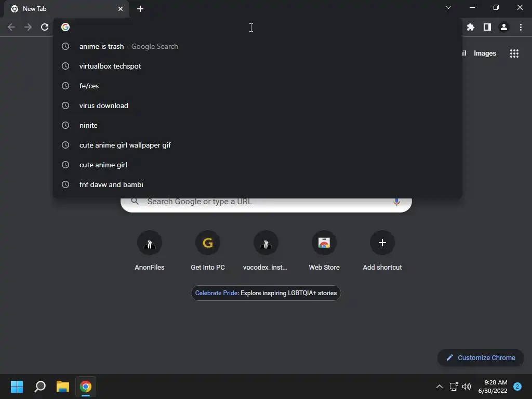This screenshot has width=532, height=399.
Task: Choose suggestion 'fnf davw and bambi'
Action: click(x=257, y=184)
